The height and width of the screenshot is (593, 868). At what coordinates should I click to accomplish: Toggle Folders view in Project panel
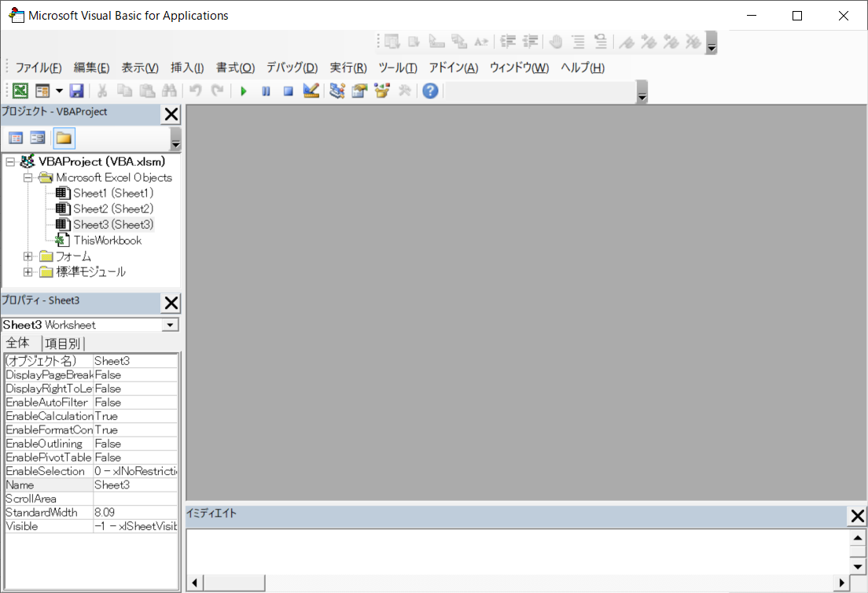(64, 138)
